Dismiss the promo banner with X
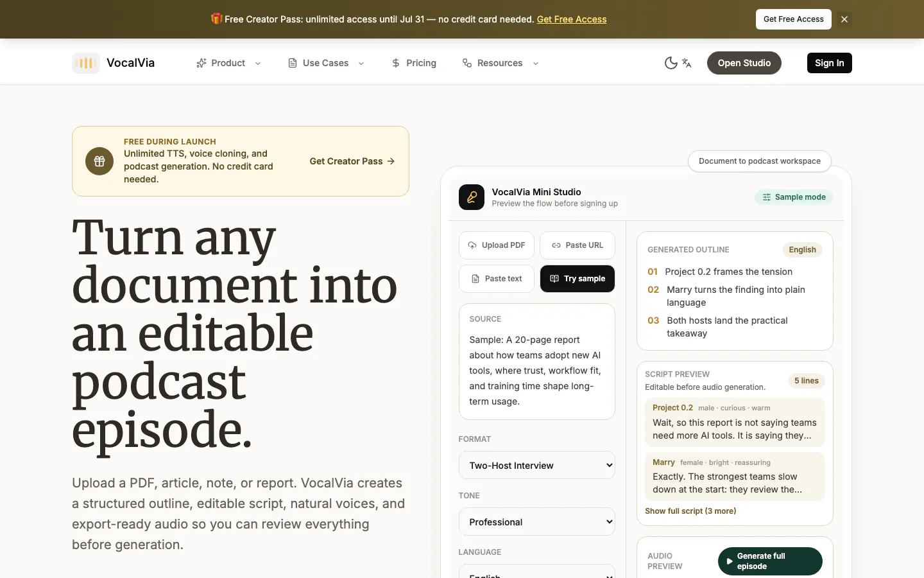924x578 pixels. (x=844, y=19)
